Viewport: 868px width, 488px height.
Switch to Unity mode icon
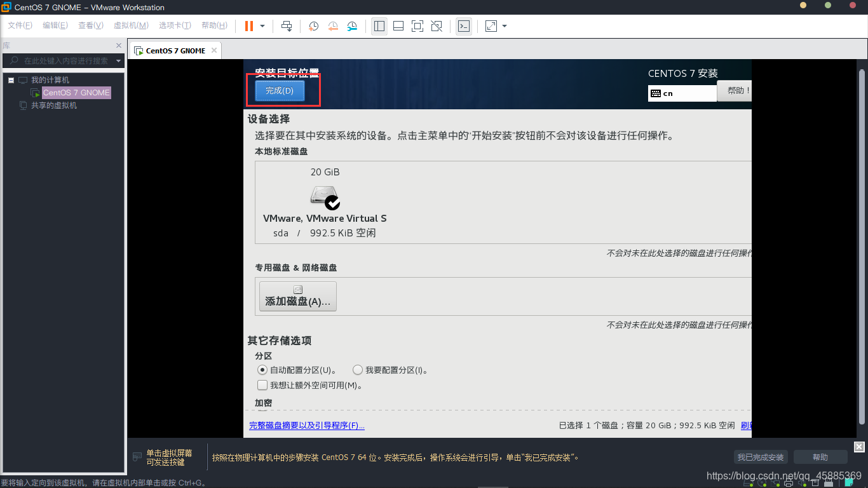[x=437, y=26]
